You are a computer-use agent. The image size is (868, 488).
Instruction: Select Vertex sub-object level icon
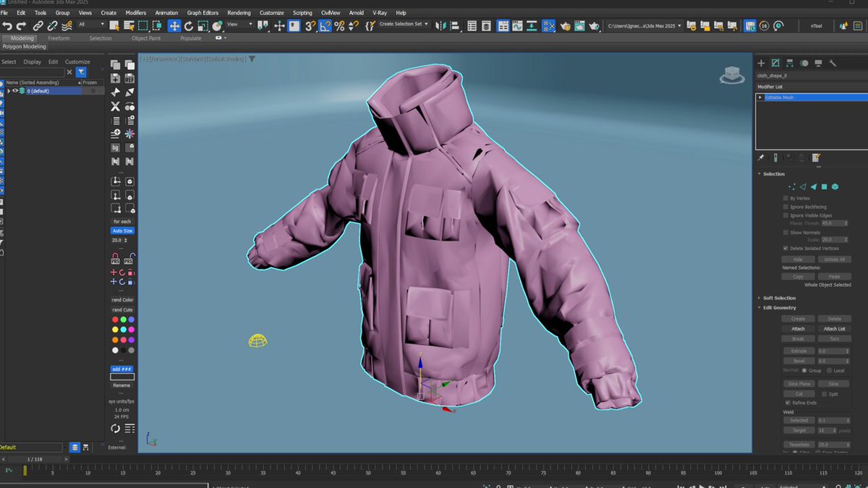pos(791,187)
